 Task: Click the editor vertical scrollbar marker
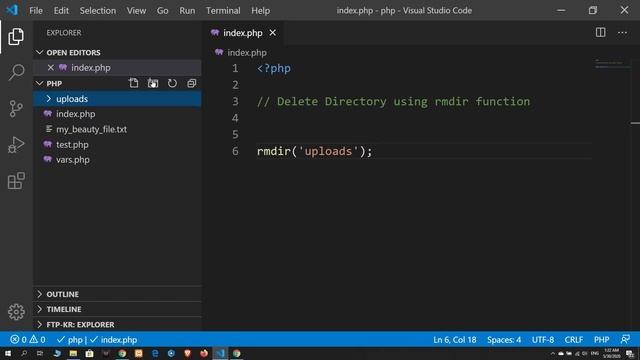pyautogui.click(x=635, y=123)
